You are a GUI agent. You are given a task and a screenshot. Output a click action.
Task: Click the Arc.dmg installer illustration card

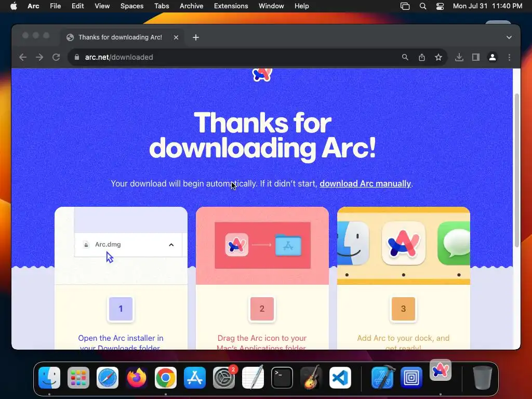coord(121,246)
